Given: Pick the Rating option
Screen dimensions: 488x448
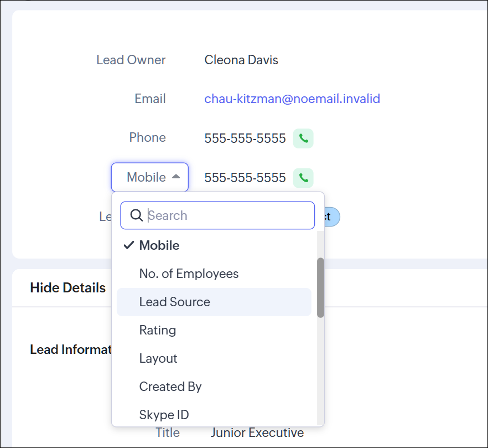Looking at the screenshot, I should click(x=158, y=330).
